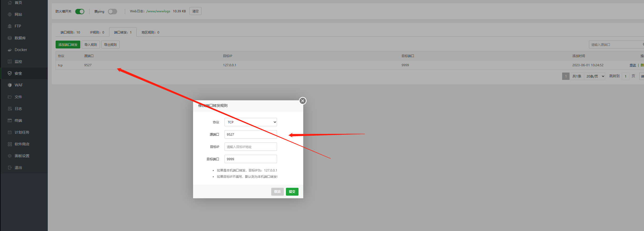644x231 pixels.
Task: Click the home icon in the sidebar
Action: [10, 3]
